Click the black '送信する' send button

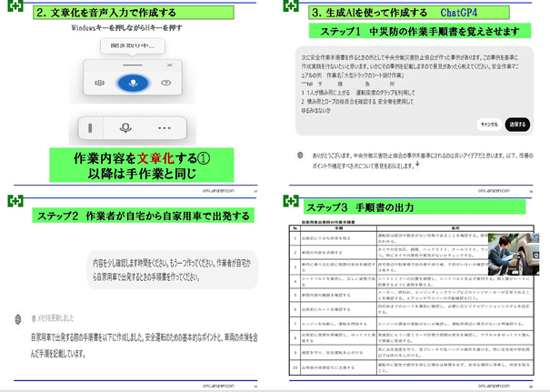click(x=517, y=125)
